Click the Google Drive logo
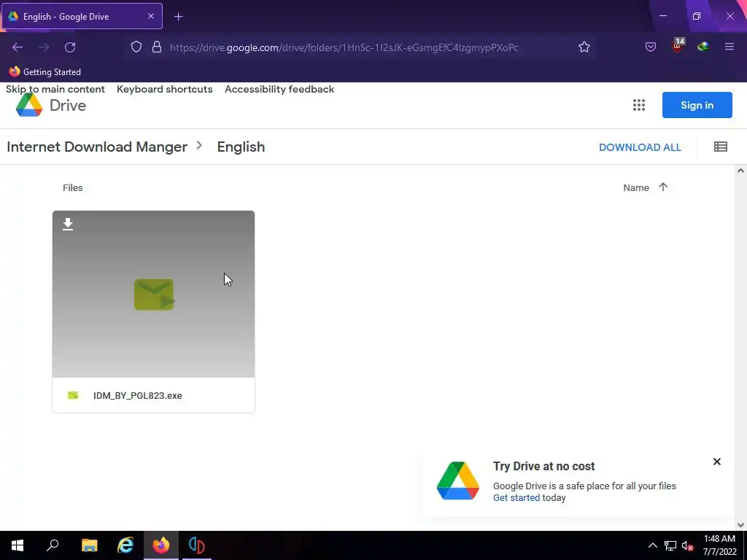 click(50, 105)
